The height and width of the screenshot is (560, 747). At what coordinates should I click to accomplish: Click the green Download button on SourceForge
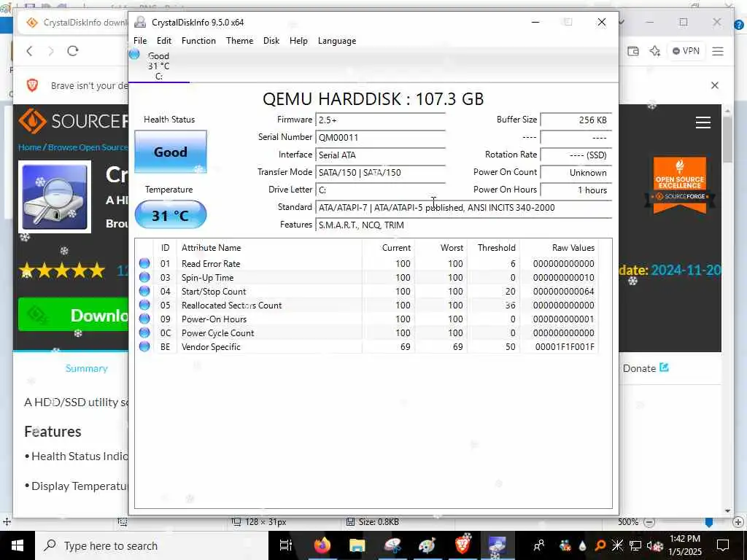click(x=73, y=314)
